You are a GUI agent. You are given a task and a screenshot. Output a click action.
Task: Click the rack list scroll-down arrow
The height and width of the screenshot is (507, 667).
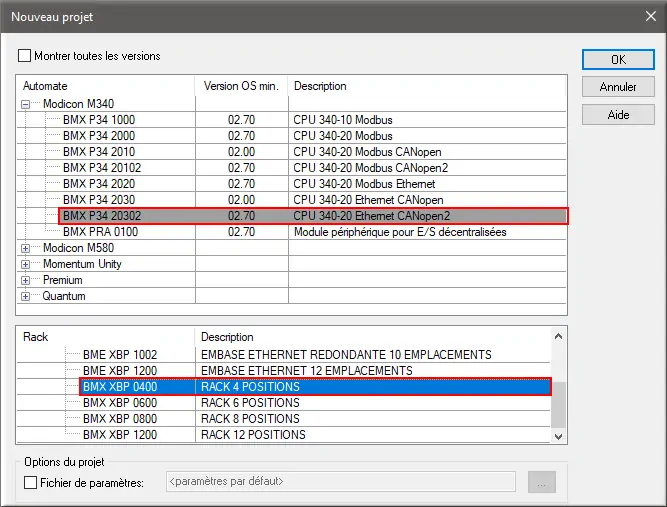point(559,436)
